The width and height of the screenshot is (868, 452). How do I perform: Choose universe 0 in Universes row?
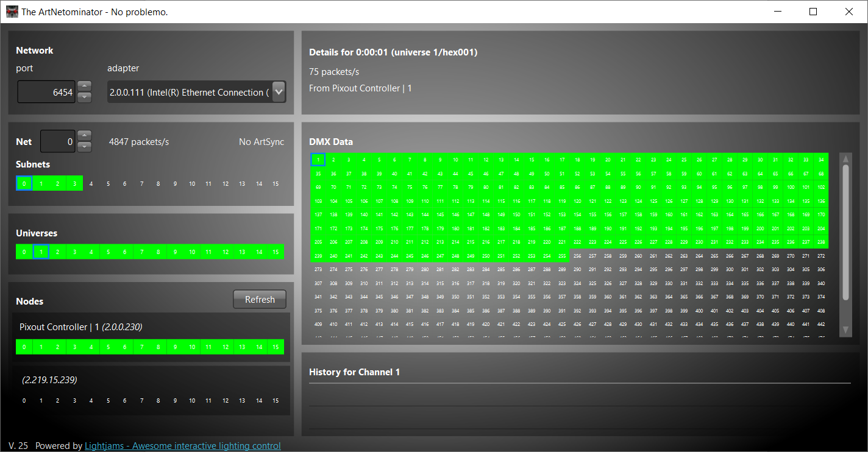click(x=24, y=252)
